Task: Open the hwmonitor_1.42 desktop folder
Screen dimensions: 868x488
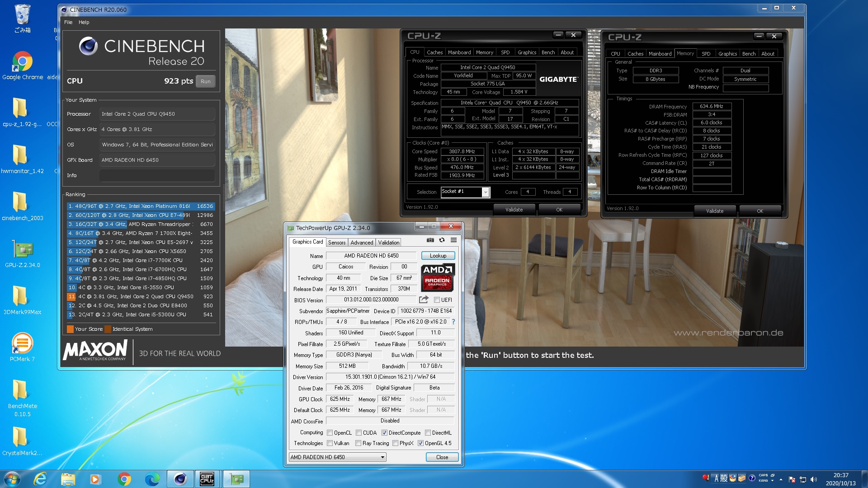Action: tap(22, 160)
